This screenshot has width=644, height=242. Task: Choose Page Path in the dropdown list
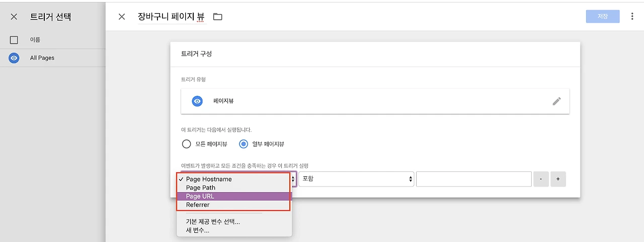click(234, 188)
